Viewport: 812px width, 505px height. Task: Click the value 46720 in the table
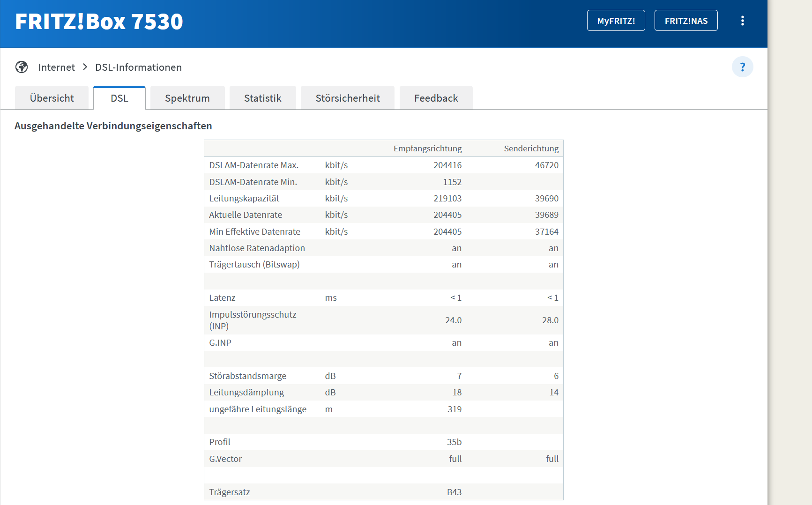pyautogui.click(x=547, y=165)
